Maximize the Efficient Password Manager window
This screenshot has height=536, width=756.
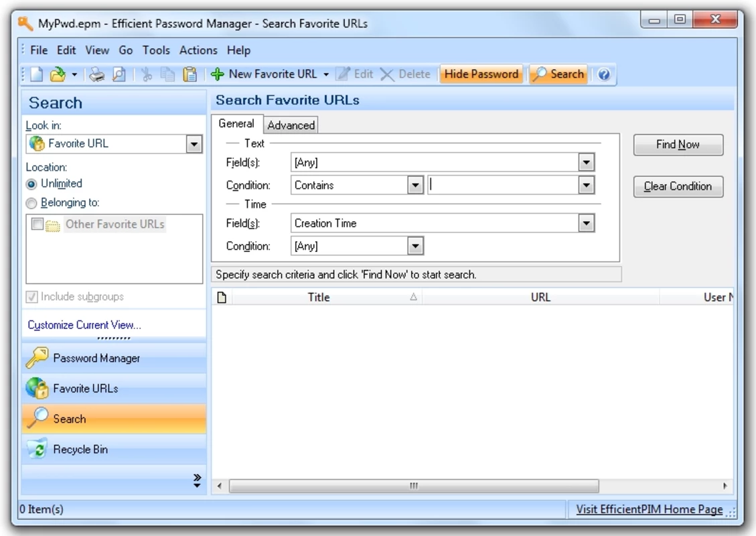click(x=680, y=20)
